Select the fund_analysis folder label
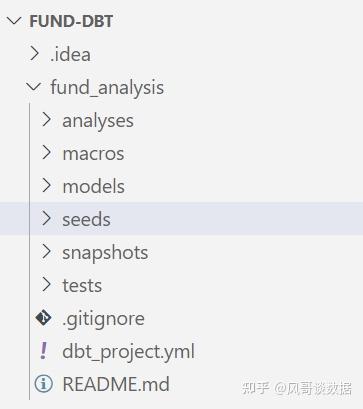Screen dimensions: 363x409 tap(107, 88)
